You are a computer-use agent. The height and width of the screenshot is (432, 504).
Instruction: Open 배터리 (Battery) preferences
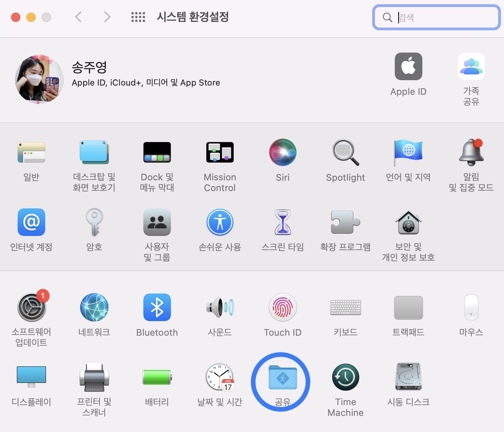(x=157, y=377)
